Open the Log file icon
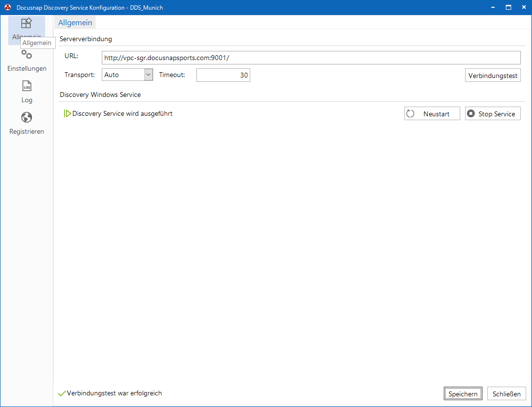The width and height of the screenshot is (532, 407). point(27,86)
